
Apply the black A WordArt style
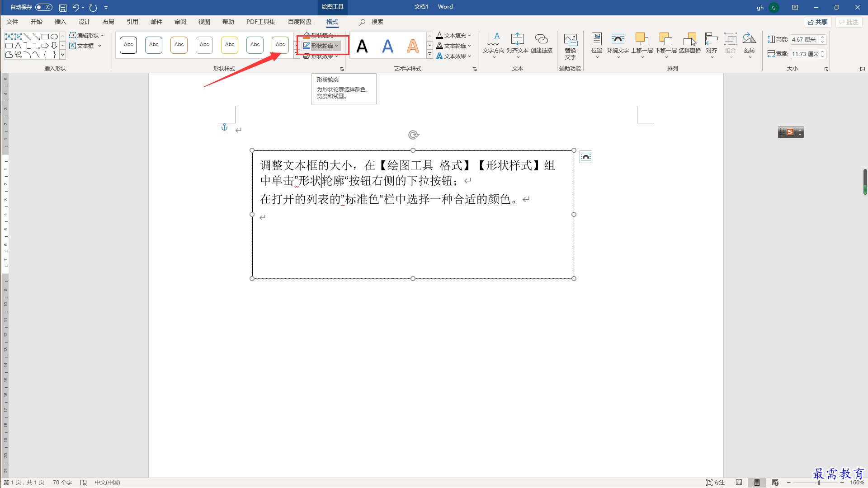click(362, 46)
